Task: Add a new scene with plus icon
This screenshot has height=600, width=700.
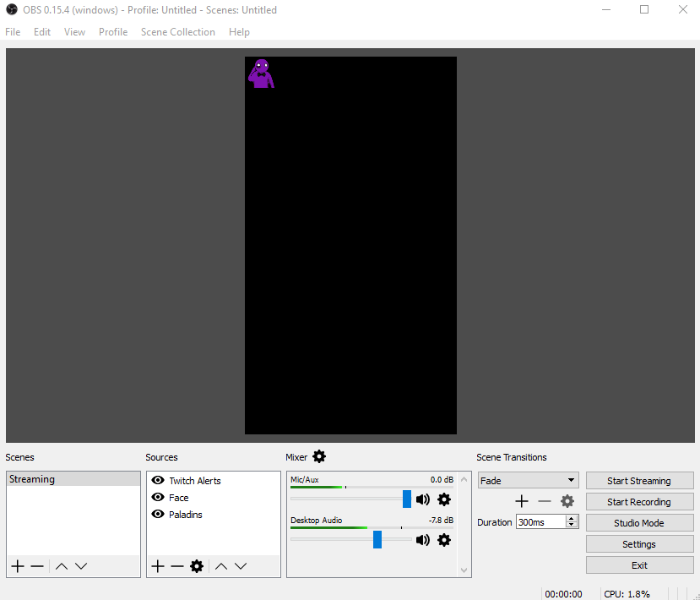Action: [18, 566]
